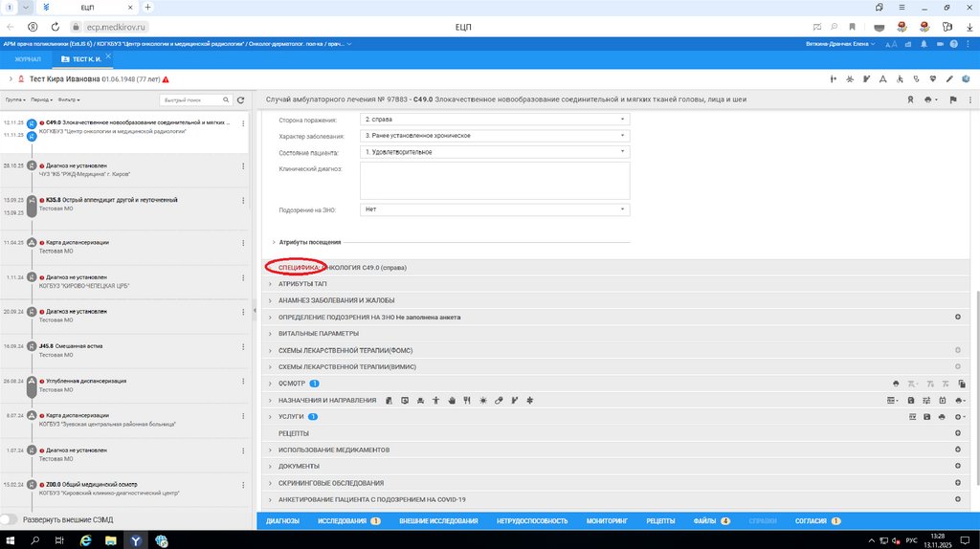Open font size adjuster in blue header

[x=891, y=44]
